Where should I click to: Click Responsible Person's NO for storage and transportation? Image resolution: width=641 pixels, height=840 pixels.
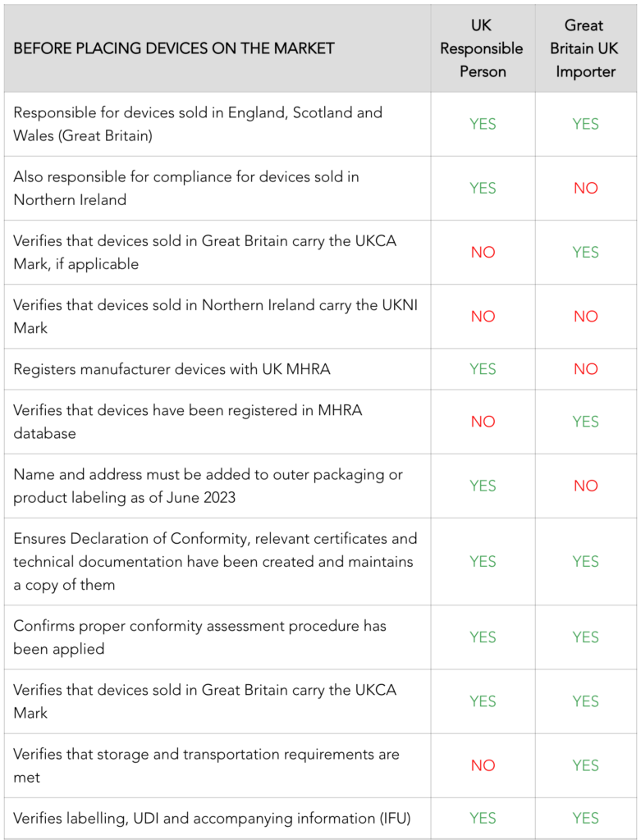[483, 765]
